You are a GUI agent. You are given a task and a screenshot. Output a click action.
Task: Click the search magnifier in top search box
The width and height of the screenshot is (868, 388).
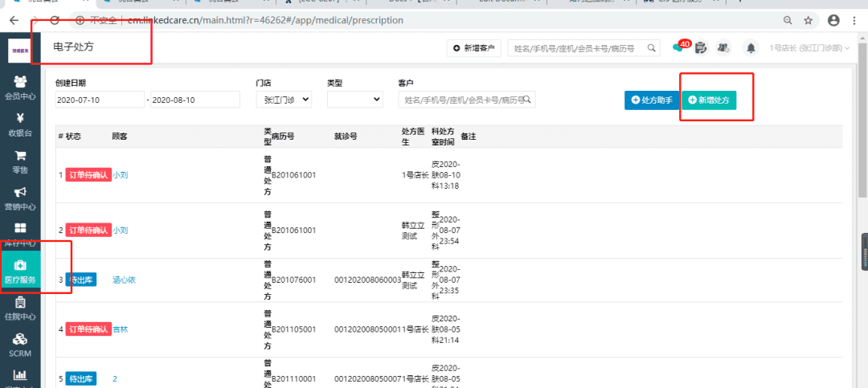pyautogui.click(x=652, y=48)
